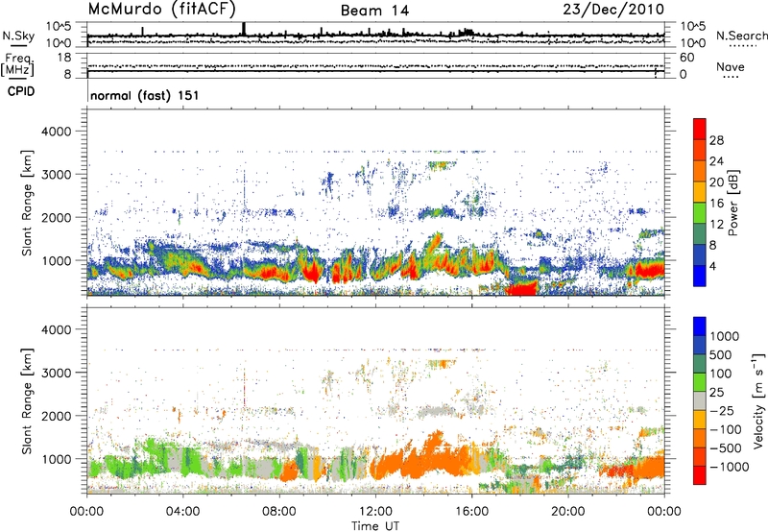Click the "McMurdo (fitACF)" plot title

(x=161, y=10)
